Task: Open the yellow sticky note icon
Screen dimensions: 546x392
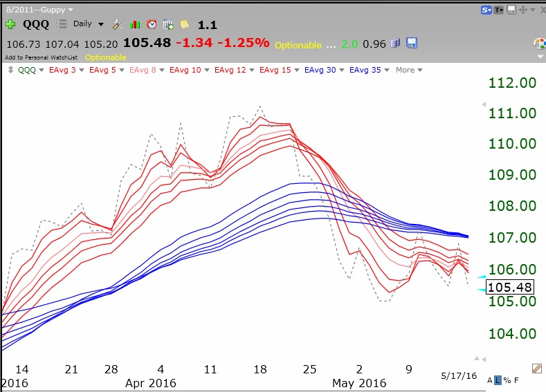Action: [185, 24]
